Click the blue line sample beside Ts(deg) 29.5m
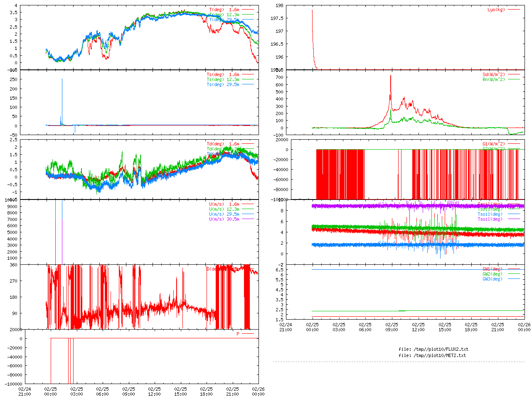 pyautogui.click(x=248, y=84)
